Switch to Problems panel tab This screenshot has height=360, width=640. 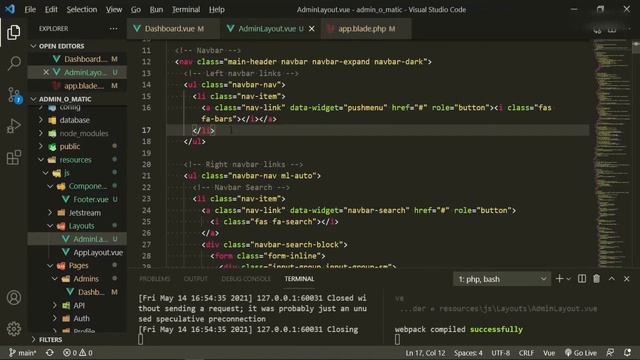[x=155, y=279]
